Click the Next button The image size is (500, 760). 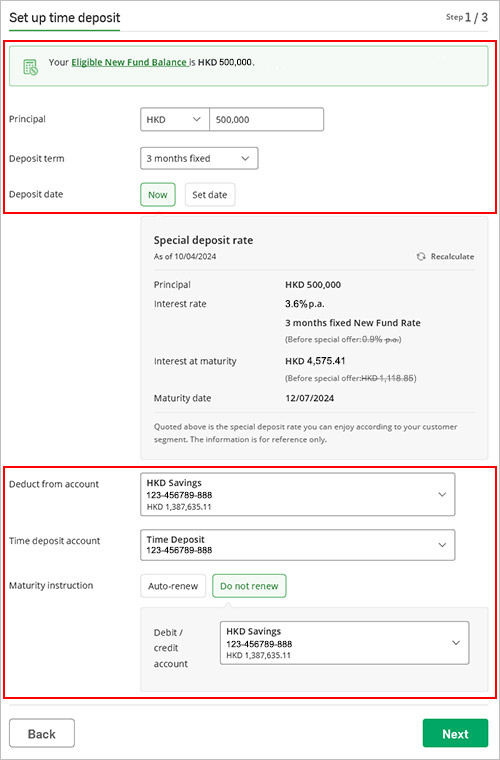tap(455, 733)
